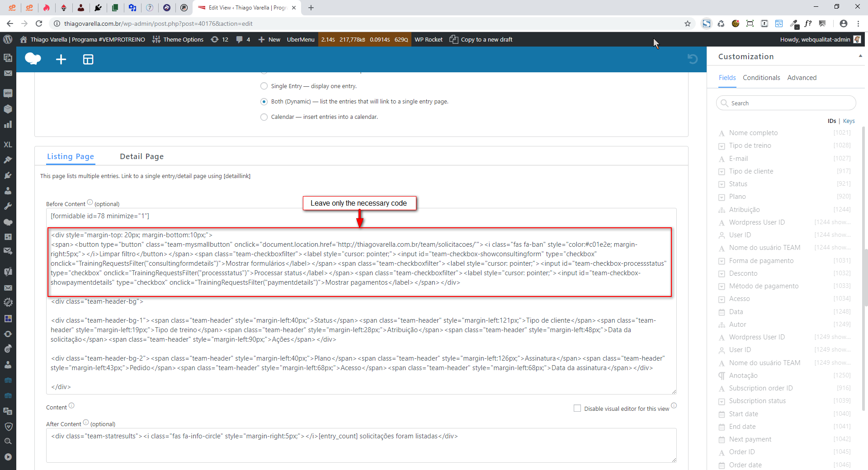Viewport: 868px width, 470px height.
Task: Switch field list to Keys
Action: pyautogui.click(x=849, y=121)
